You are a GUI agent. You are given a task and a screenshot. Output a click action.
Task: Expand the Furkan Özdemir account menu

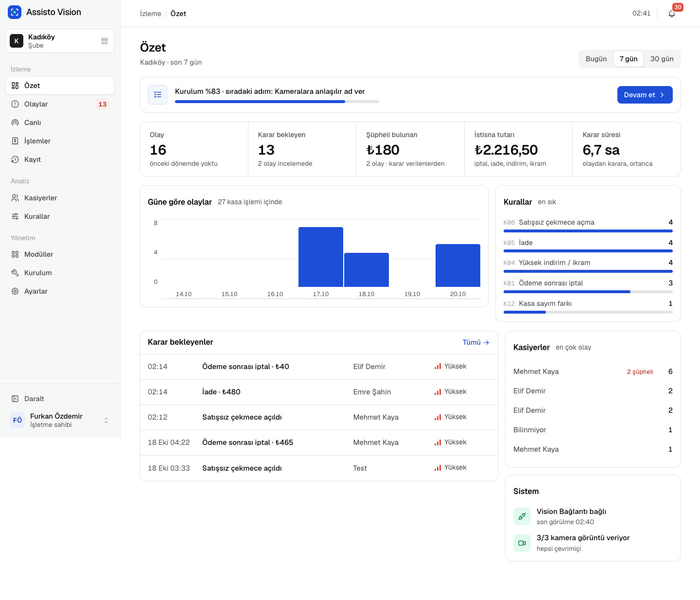pyautogui.click(x=60, y=420)
